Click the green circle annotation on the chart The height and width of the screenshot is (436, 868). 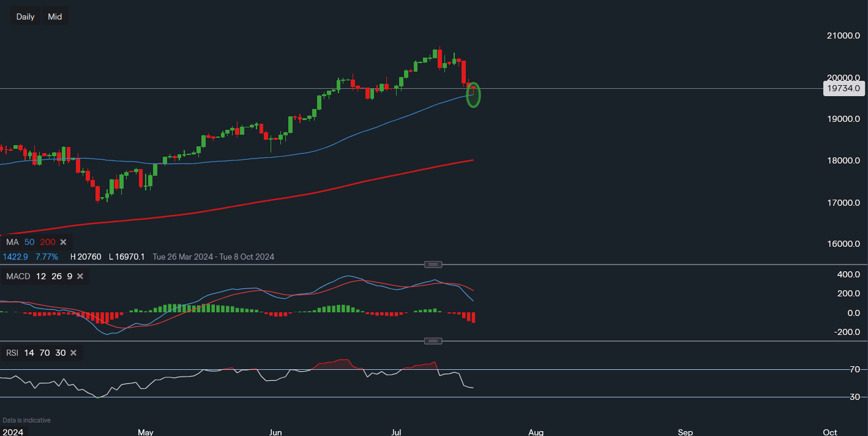coord(473,95)
